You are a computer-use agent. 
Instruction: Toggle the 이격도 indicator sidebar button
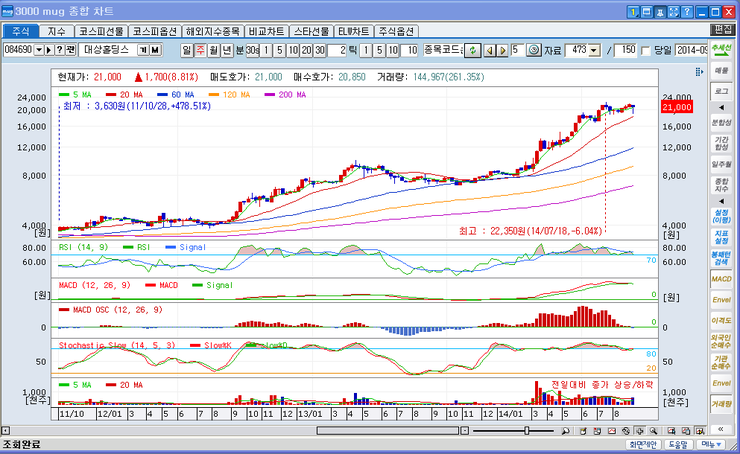tap(722, 320)
